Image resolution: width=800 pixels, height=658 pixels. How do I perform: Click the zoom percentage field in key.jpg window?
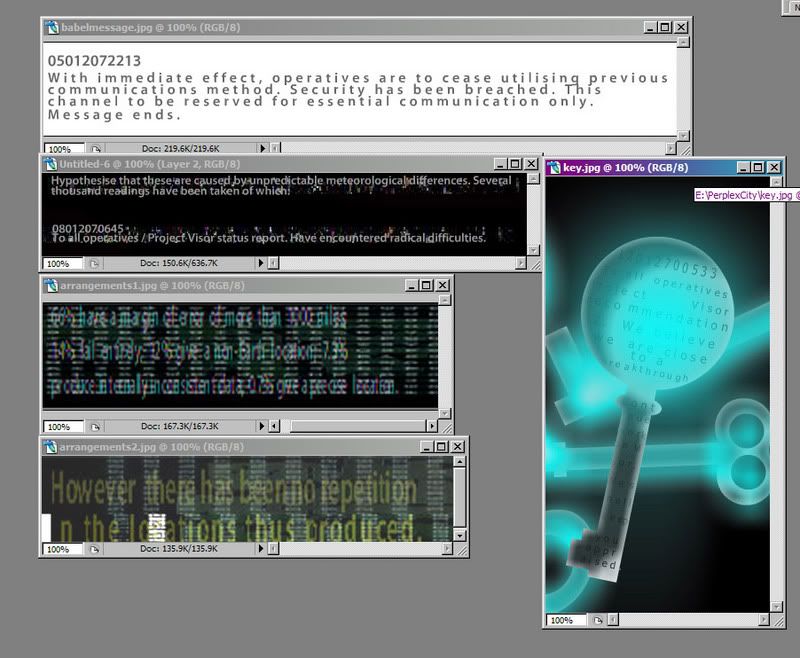(562, 620)
